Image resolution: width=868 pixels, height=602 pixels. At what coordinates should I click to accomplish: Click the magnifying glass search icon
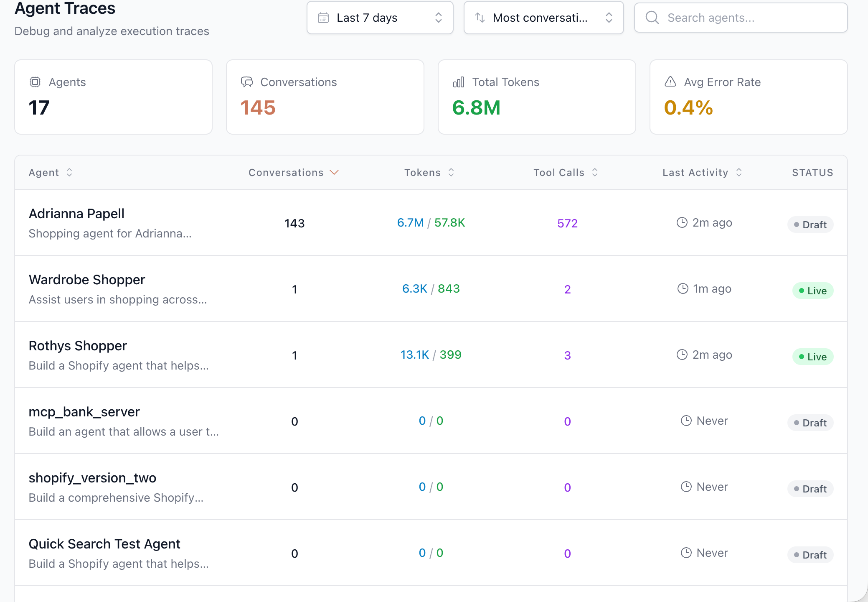tap(652, 18)
